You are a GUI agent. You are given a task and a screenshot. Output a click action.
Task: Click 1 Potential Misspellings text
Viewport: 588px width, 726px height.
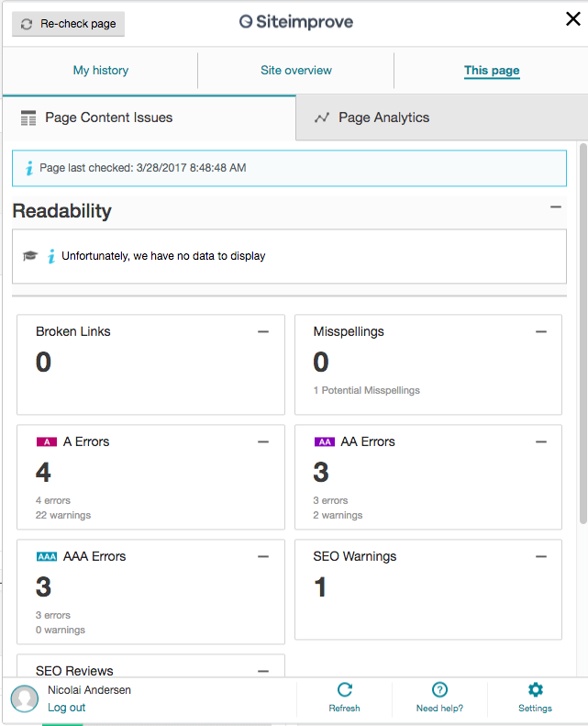tap(366, 390)
